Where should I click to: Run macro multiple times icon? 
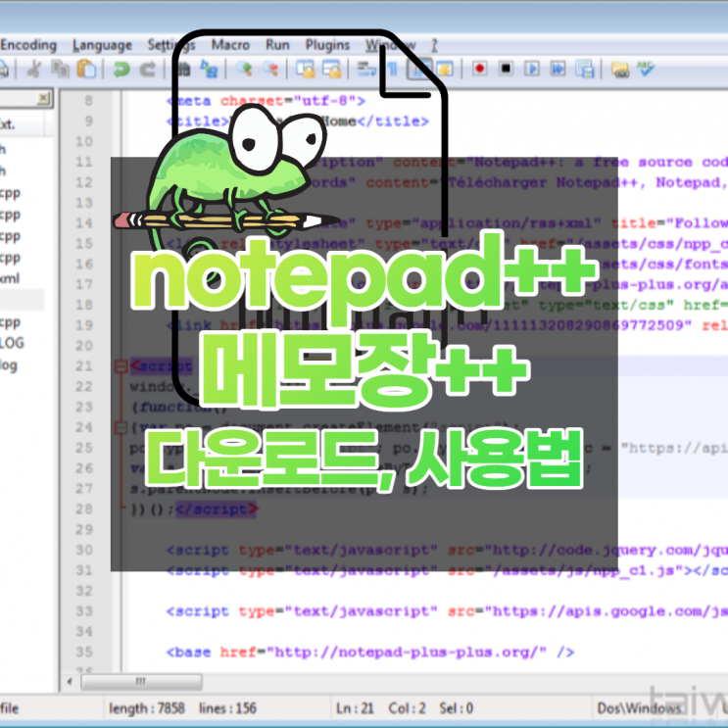point(558,69)
